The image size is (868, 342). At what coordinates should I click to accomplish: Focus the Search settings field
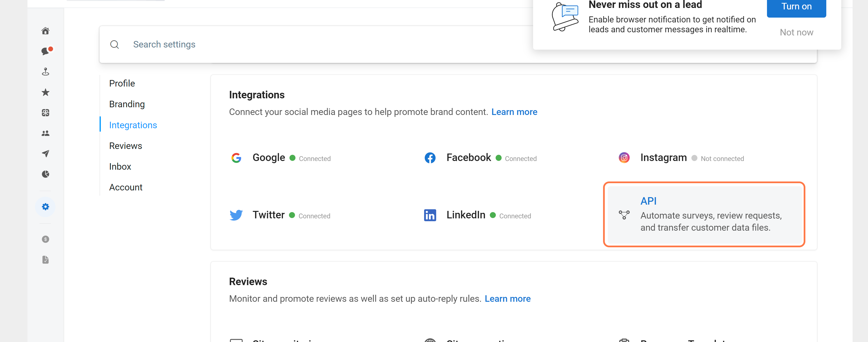tap(303, 45)
